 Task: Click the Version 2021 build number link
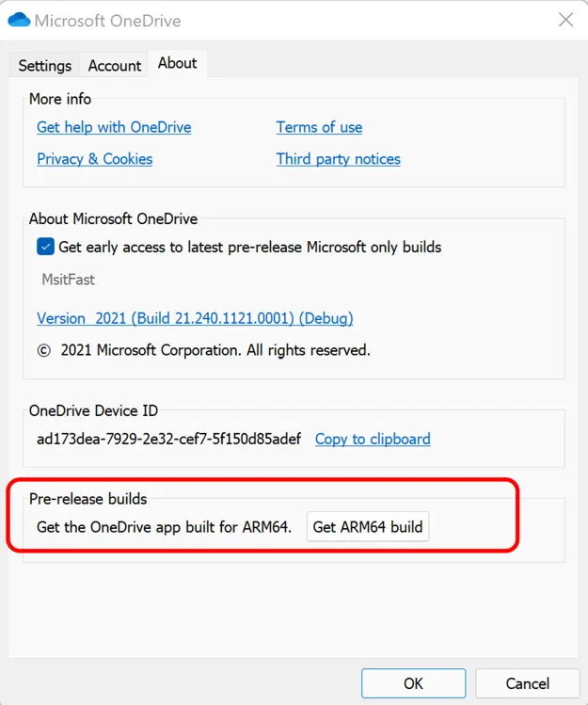click(x=195, y=318)
